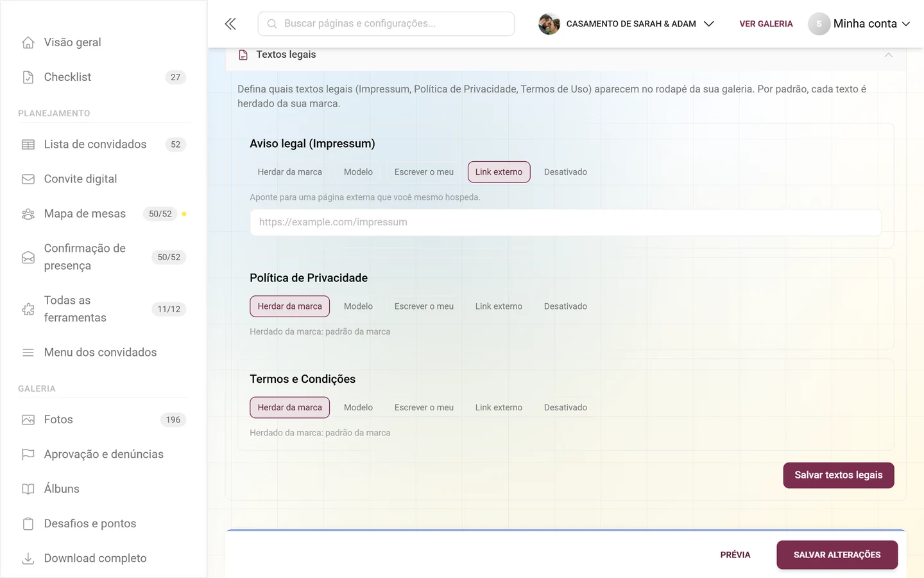
Task: Focus the Buscar páginas e configurações search box
Action: pos(386,24)
